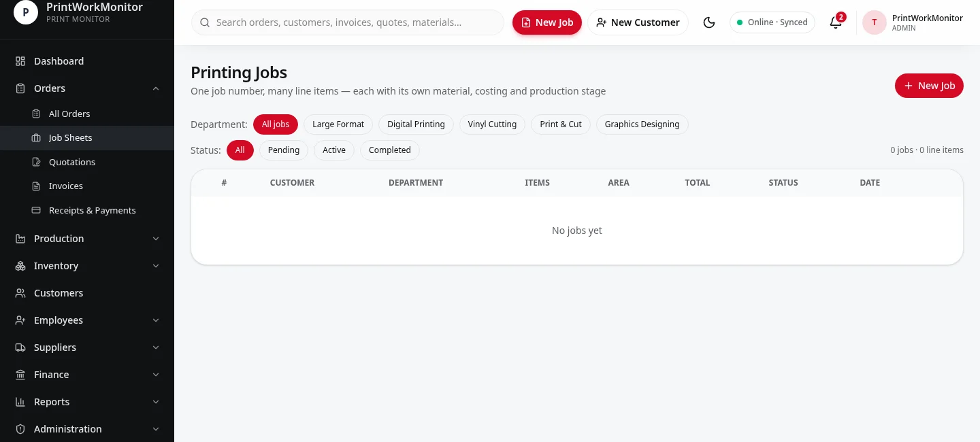Click the # column header
The width and height of the screenshot is (980, 442).
point(224,183)
